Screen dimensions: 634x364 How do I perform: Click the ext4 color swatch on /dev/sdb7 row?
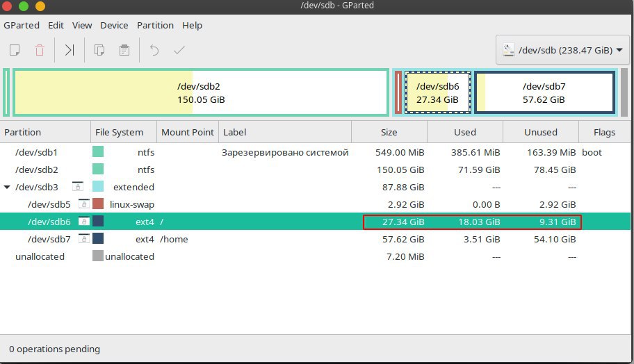click(98, 238)
